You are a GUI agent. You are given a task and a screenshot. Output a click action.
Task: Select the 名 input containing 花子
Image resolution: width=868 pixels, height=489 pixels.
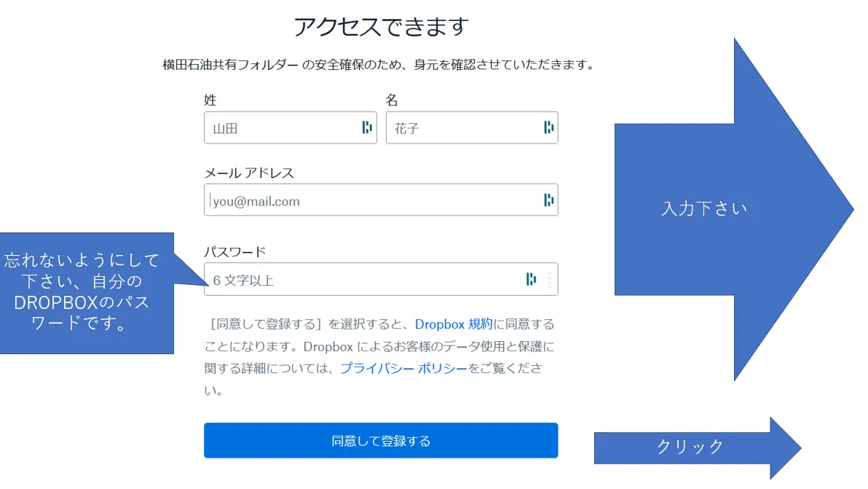click(466, 128)
